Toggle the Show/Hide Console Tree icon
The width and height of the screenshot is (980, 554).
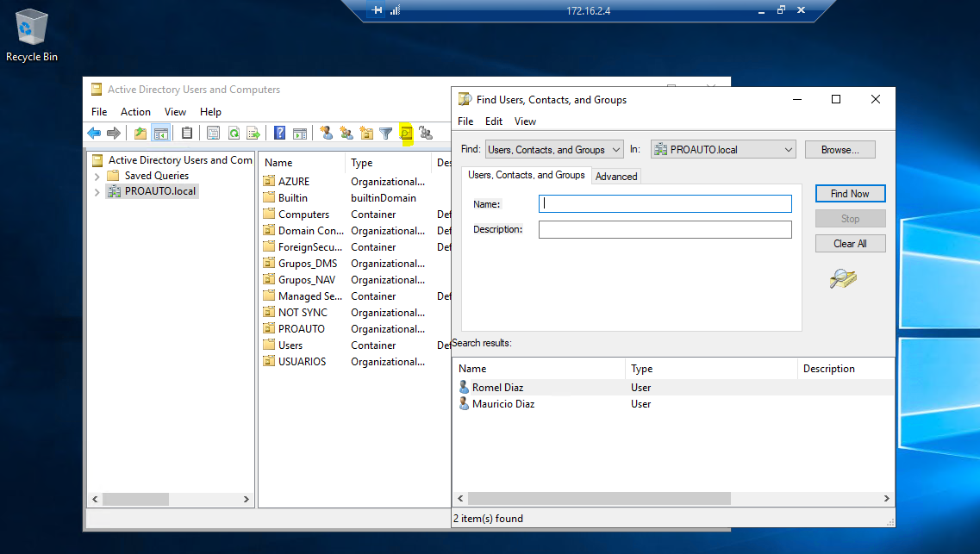pyautogui.click(x=160, y=133)
